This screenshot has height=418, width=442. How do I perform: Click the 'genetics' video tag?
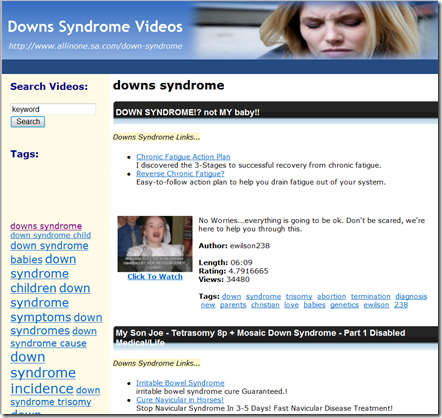344,305
